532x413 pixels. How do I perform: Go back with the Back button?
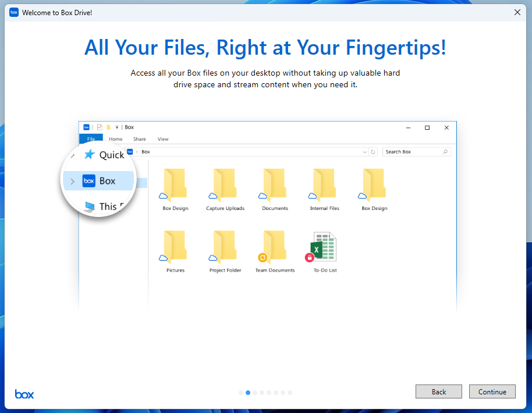tap(439, 391)
